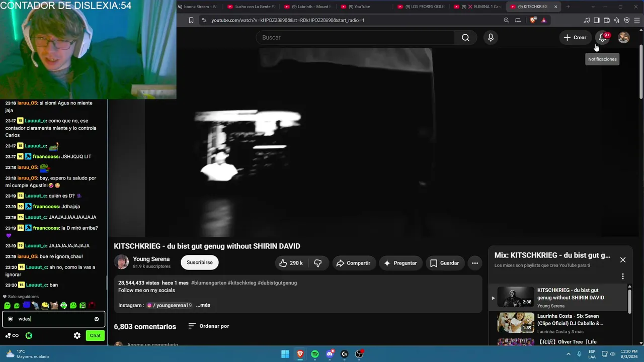Click the chat message input containing wdas
The image size is (644, 362).
coord(53,319)
